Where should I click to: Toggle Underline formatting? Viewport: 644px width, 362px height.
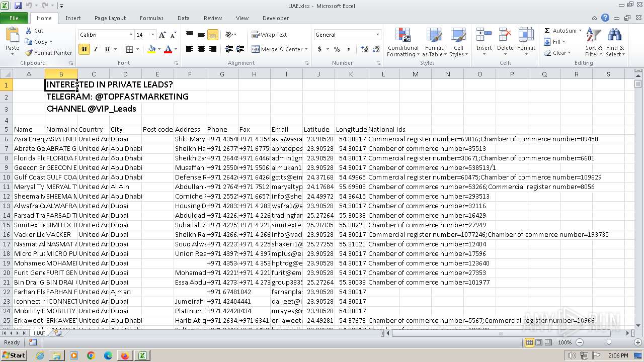coord(107,49)
